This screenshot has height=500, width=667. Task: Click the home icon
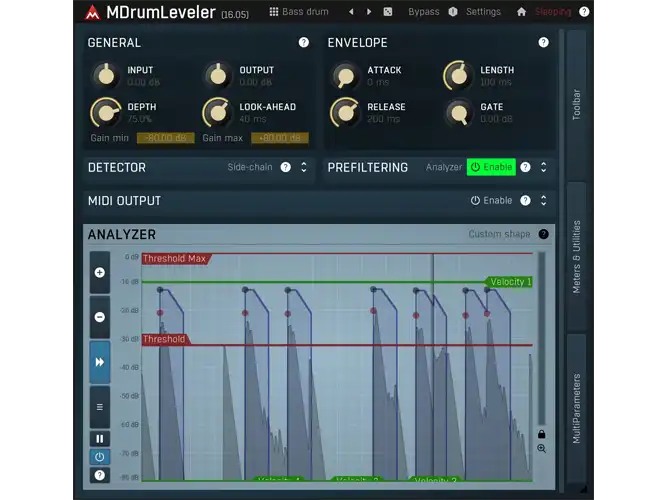522,12
